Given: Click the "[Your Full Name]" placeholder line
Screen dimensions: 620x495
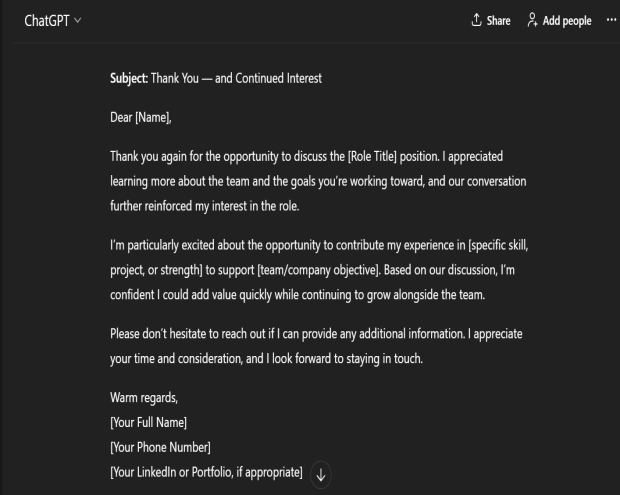Looking at the screenshot, I should [x=149, y=422].
